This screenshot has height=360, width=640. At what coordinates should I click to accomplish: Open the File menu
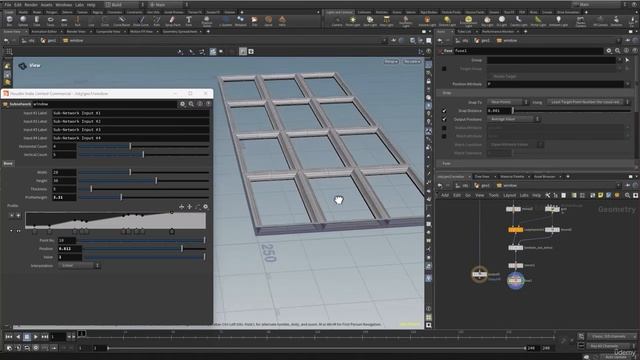[8, 4]
